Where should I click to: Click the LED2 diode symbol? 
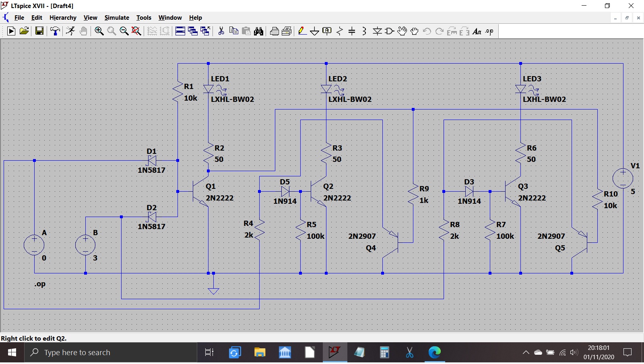click(x=326, y=89)
